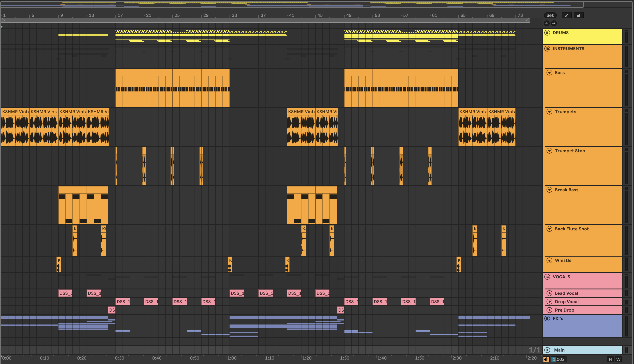Select the VOCALS group header
The image size is (634, 364).
click(561, 277)
